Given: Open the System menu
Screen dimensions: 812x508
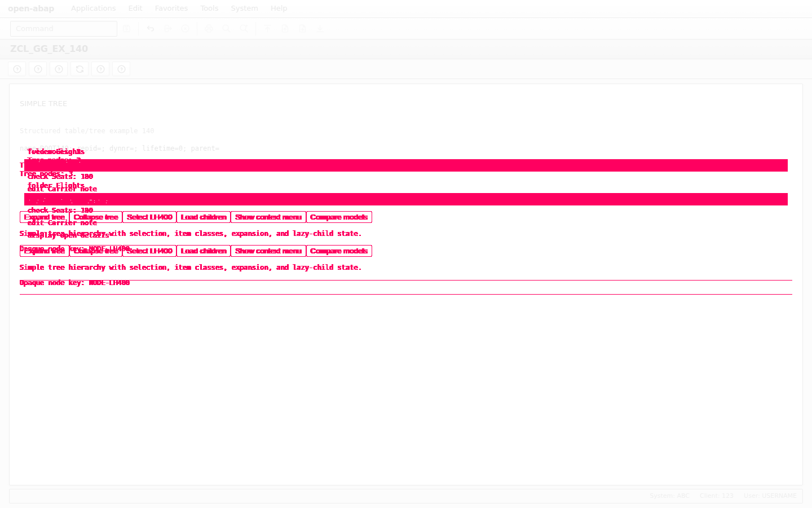Looking at the screenshot, I should tap(245, 8).
